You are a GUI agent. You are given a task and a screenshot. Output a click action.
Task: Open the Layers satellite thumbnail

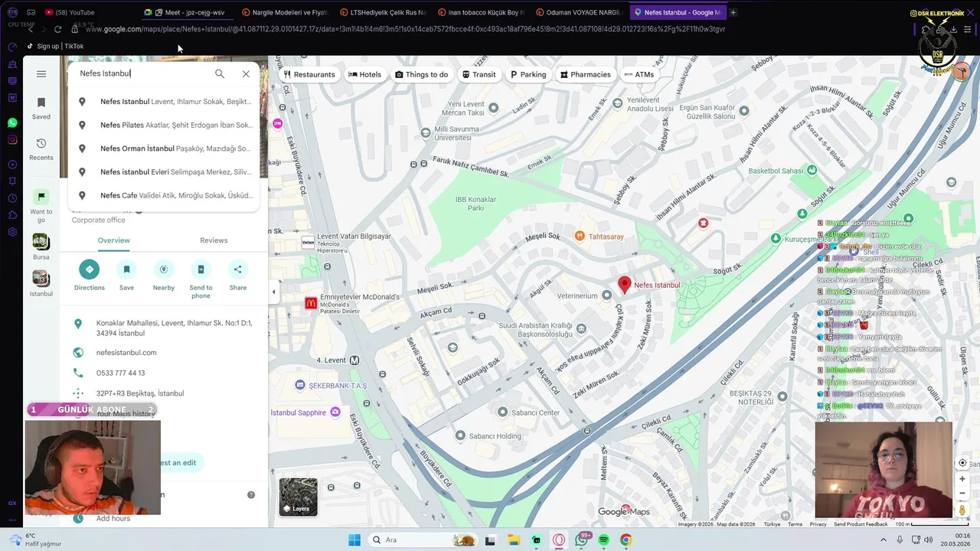click(299, 497)
